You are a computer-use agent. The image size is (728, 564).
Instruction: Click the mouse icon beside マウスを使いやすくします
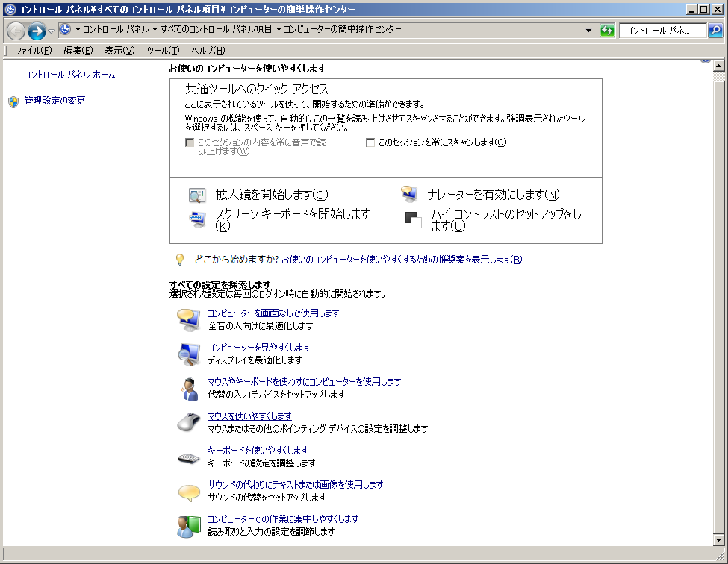pyautogui.click(x=187, y=422)
